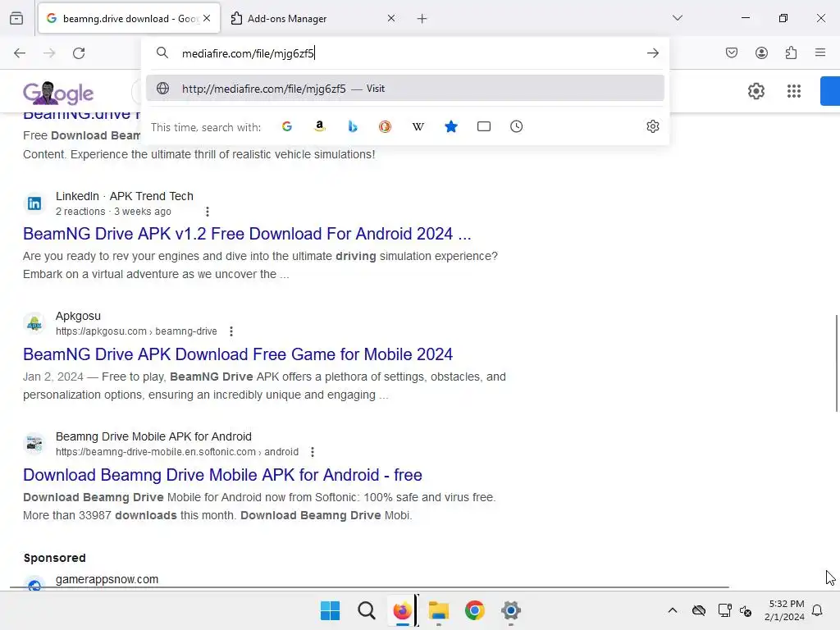The image size is (840, 630).
Task: Open BeamNG Drive APK v1.2 Free Download link
Action: tap(247, 234)
